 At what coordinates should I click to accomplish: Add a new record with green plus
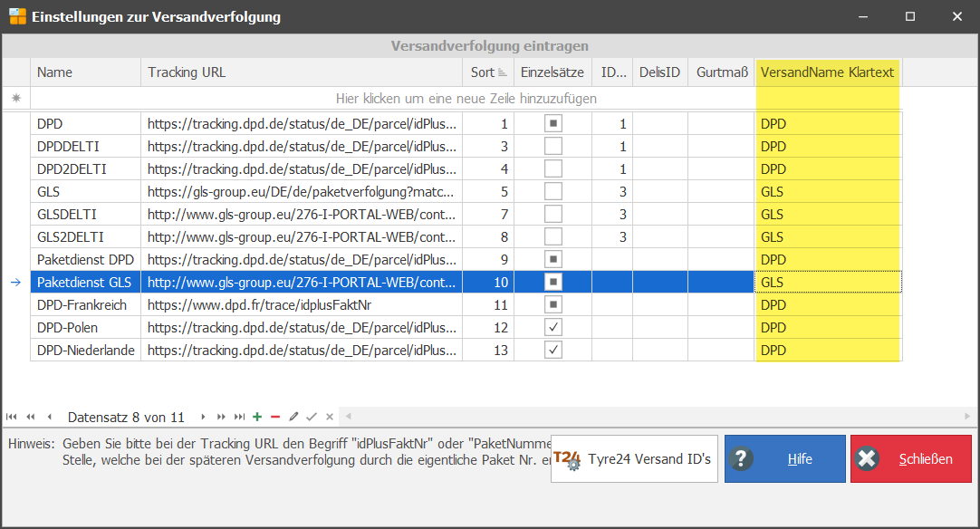click(x=257, y=417)
